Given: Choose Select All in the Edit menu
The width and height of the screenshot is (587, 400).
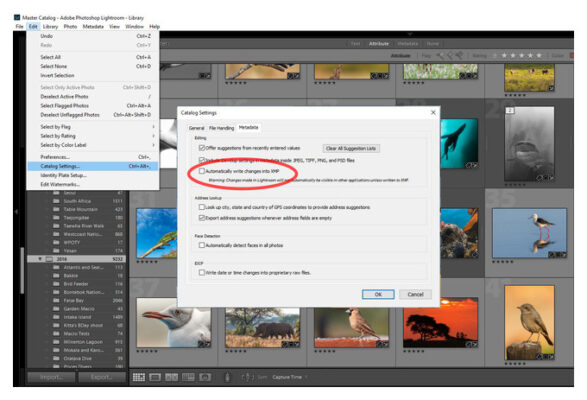Looking at the screenshot, I should point(93,57).
